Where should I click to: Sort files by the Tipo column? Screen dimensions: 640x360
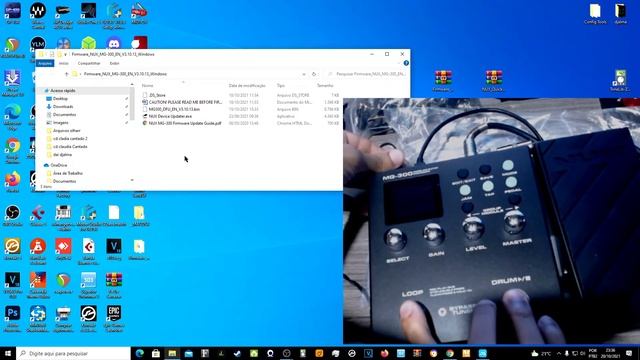[281, 86]
